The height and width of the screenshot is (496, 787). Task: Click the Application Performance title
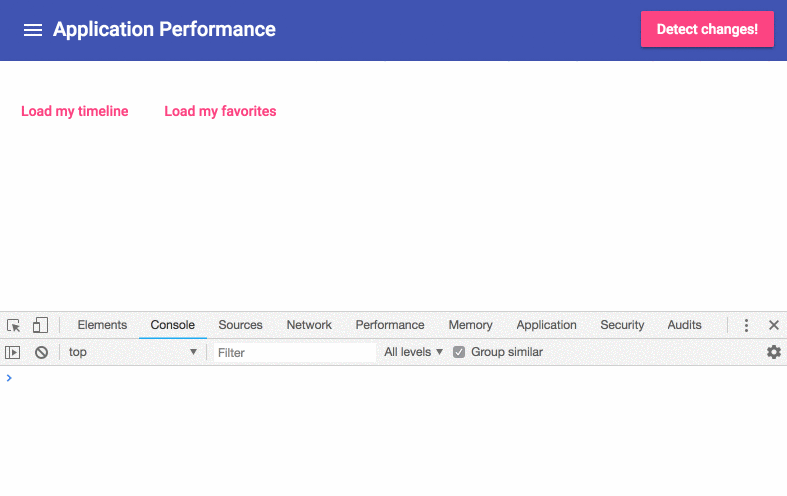pos(165,30)
